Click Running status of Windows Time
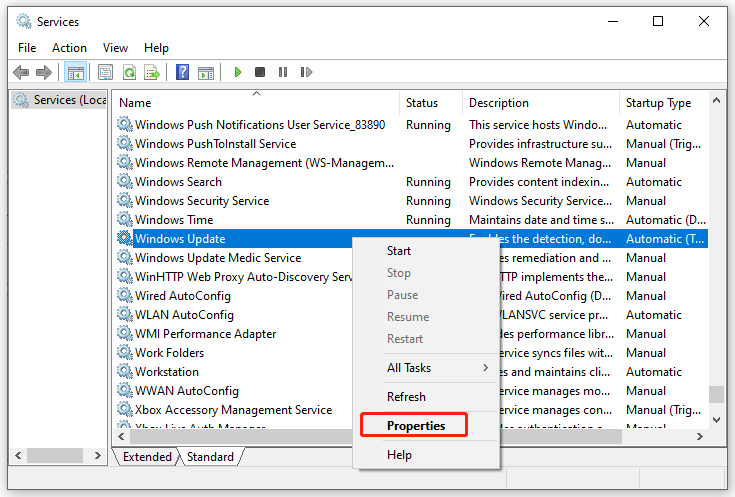 (428, 219)
